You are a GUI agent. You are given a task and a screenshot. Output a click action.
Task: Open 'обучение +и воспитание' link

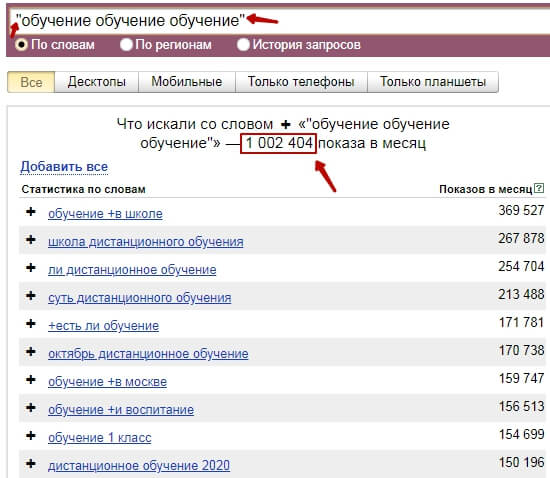(x=121, y=410)
